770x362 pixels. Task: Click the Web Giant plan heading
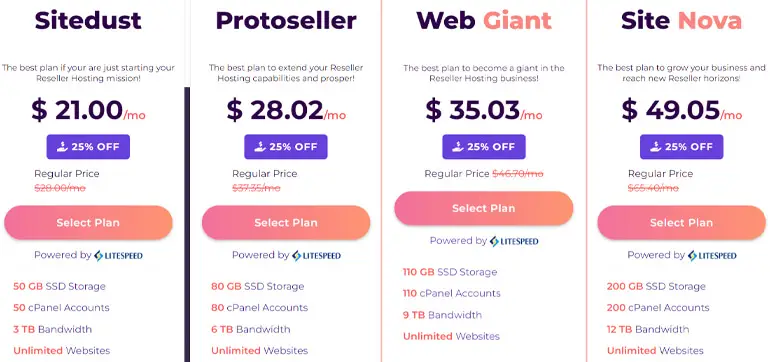pyautogui.click(x=484, y=21)
